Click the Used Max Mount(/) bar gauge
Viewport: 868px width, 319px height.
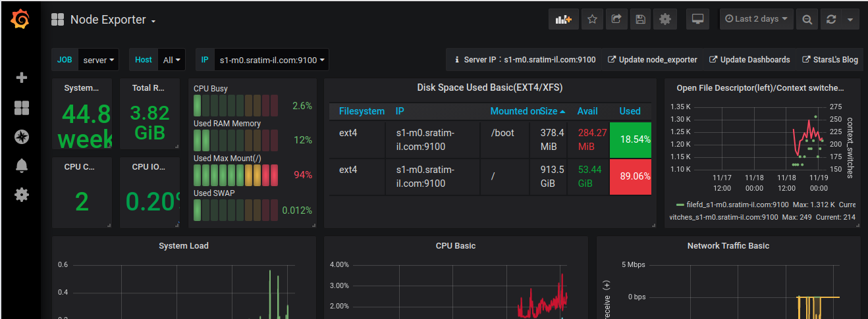[237, 175]
